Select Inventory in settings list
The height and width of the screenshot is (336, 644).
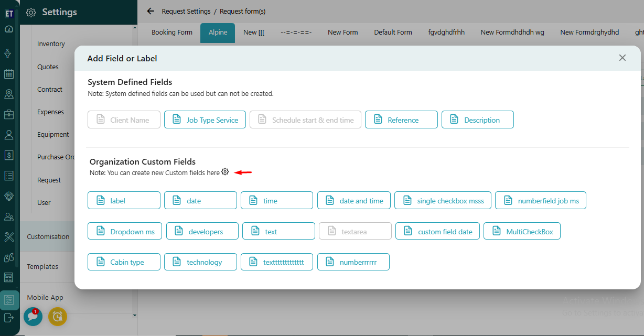pos(51,44)
